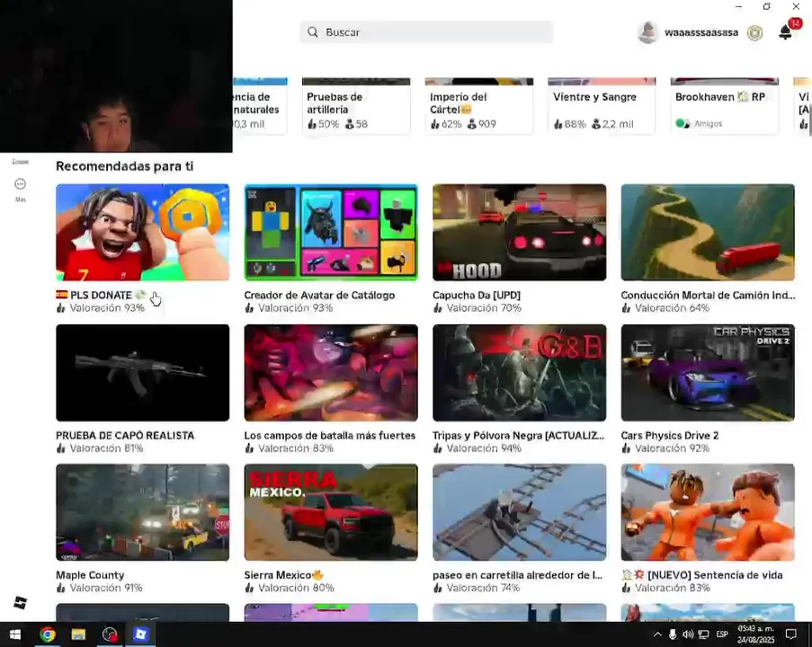Image resolution: width=812 pixels, height=647 pixels.
Task: Show hidden tray icons chevron
Action: click(657, 634)
